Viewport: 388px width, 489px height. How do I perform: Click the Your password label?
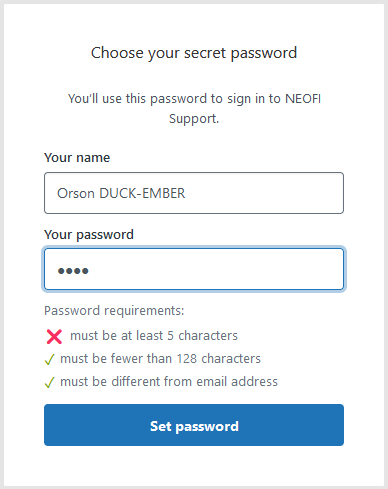tap(89, 235)
